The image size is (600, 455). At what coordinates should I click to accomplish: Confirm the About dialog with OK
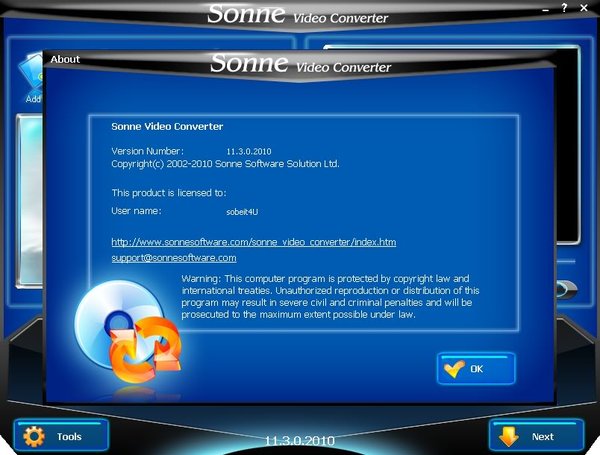pyautogui.click(x=476, y=369)
